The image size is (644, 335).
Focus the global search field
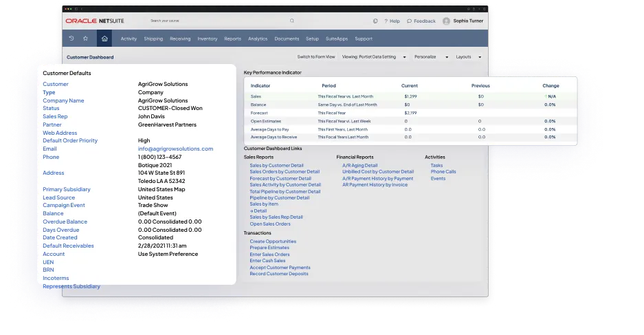222,21
